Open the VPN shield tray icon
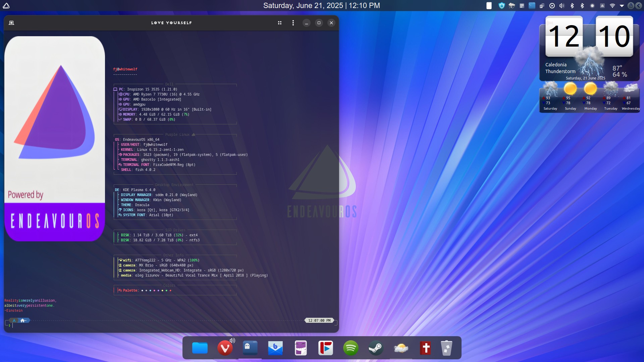644x362 pixels. pyautogui.click(x=502, y=6)
